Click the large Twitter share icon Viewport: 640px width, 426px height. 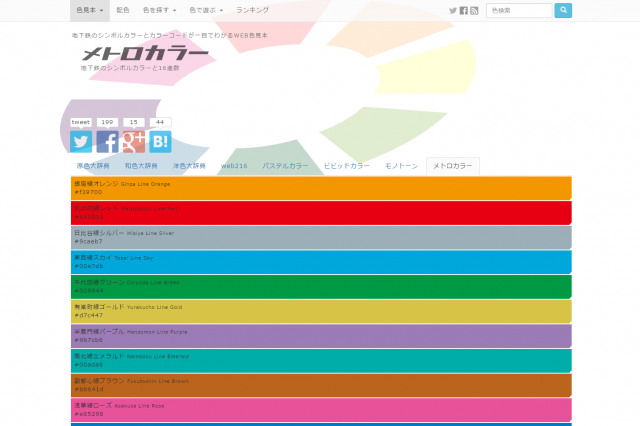(x=82, y=142)
